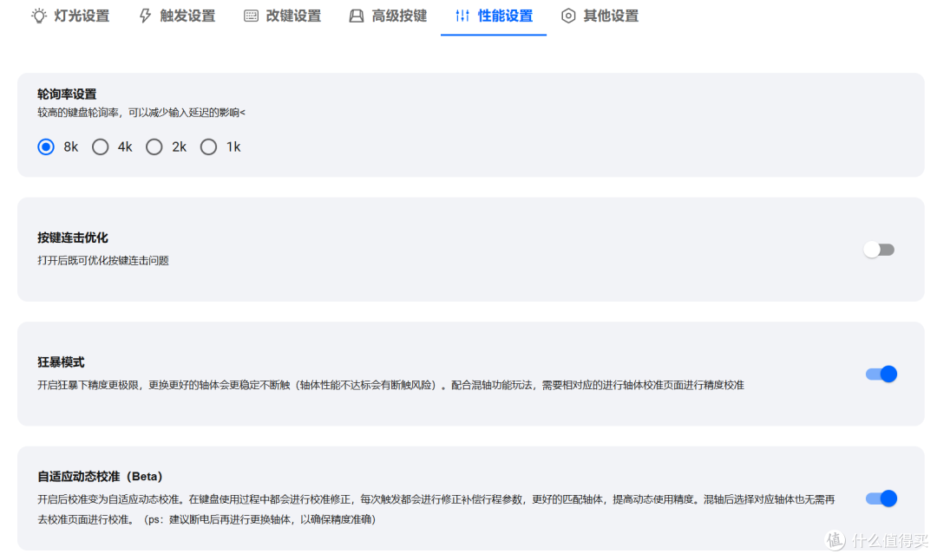
Task: Click the hexagon icon for 其他设置
Action: click(x=568, y=16)
